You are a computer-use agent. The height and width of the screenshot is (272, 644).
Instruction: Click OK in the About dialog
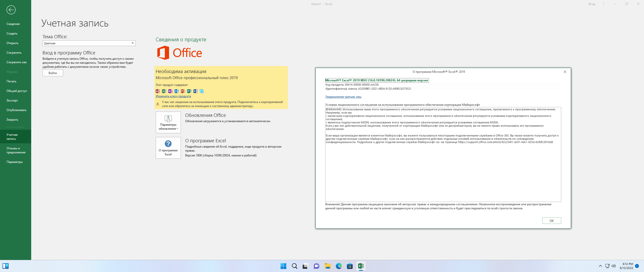552,221
